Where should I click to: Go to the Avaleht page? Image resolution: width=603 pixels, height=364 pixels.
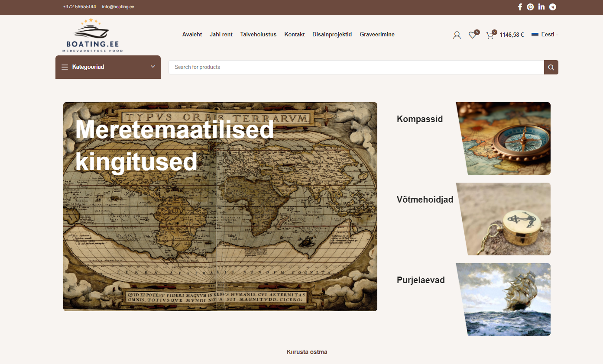click(x=192, y=35)
